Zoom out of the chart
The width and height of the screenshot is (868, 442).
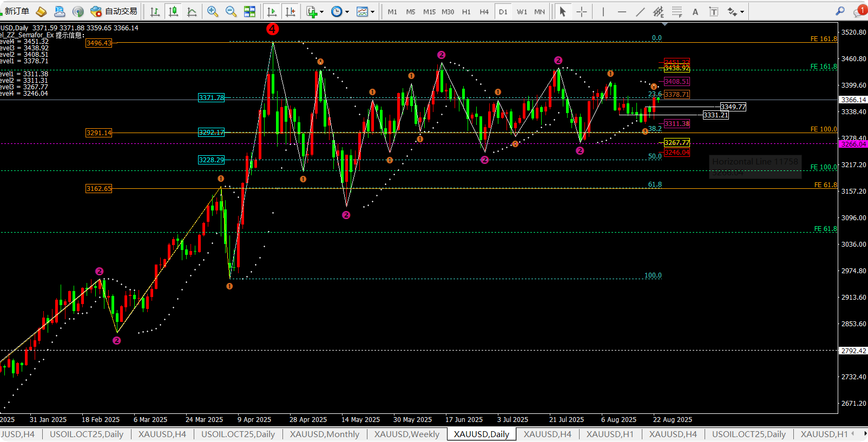pyautogui.click(x=231, y=11)
